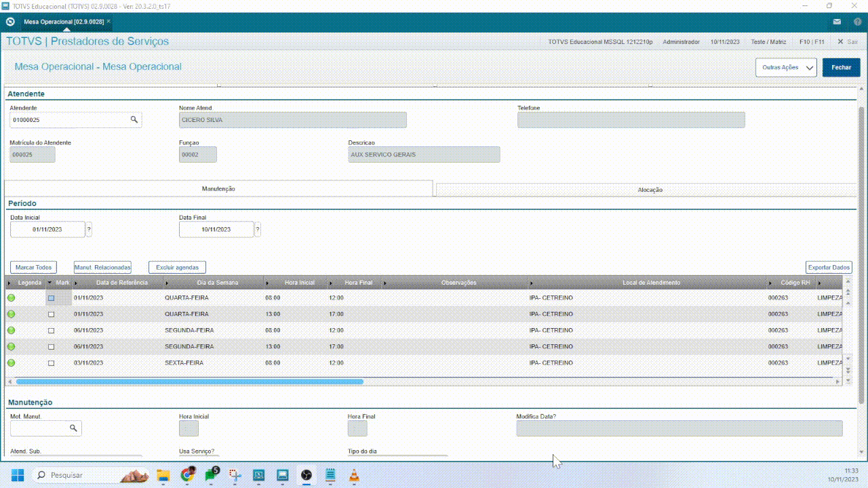Click the Marcar Todos button
The image size is (868, 488).
(34, 268)
